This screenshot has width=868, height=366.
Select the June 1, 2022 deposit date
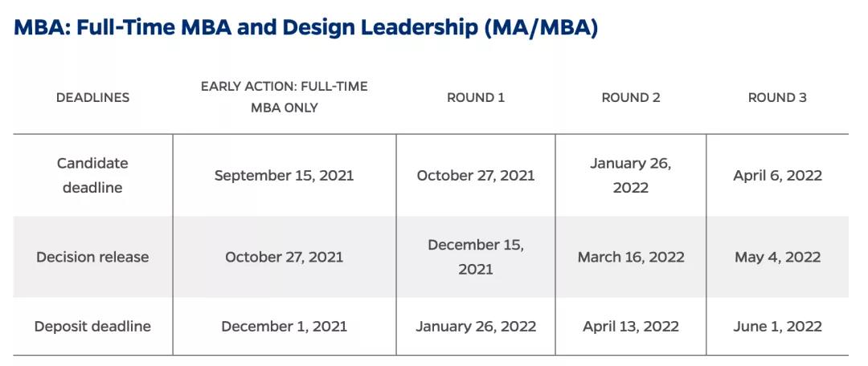[x=777, y=326]
